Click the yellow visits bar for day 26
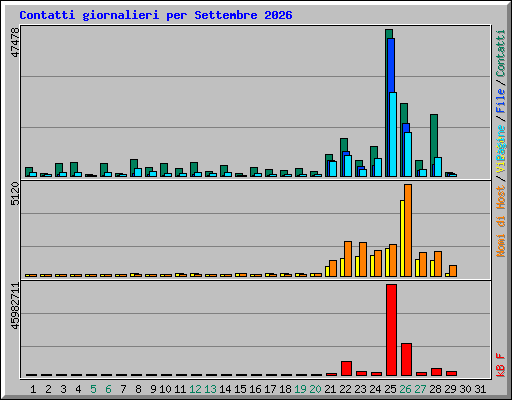 [x=402, y=238]
